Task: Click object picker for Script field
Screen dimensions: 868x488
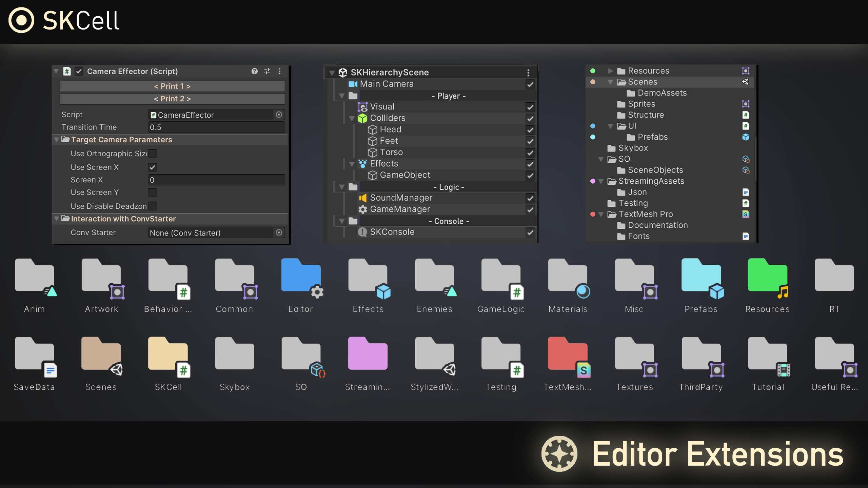Action: (279, 115)
